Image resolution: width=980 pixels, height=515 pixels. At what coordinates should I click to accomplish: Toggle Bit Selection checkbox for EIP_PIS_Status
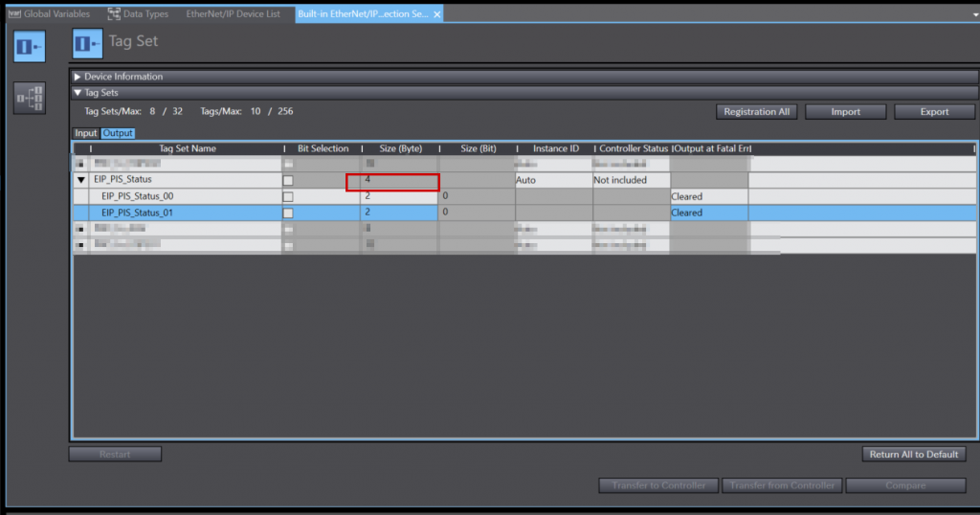click(x=288, y=180)
